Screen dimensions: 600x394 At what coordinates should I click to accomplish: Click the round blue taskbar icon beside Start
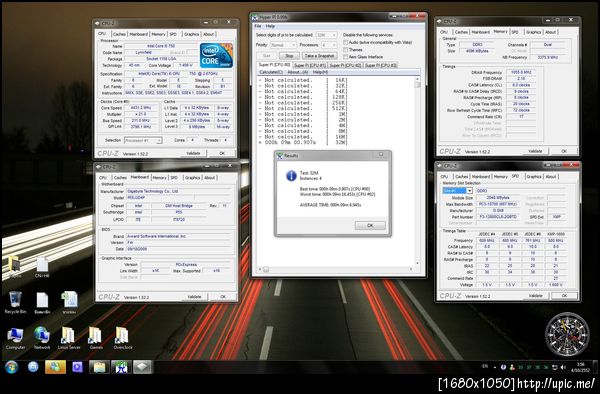click(x=33, y=367)
